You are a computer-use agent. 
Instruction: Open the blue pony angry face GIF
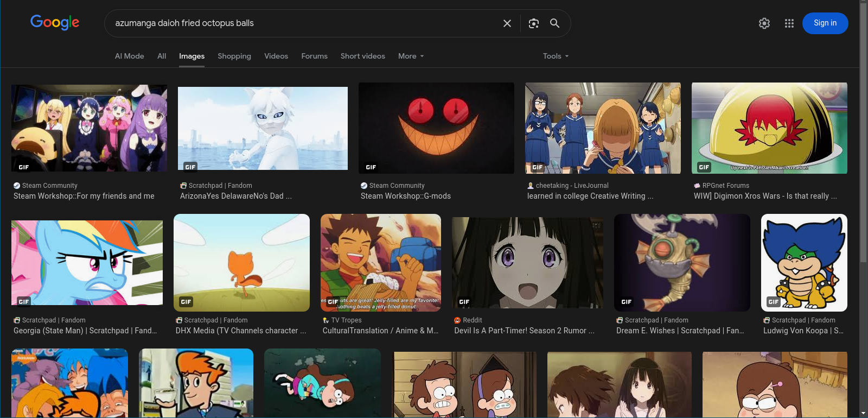click(x=87, y=263)
